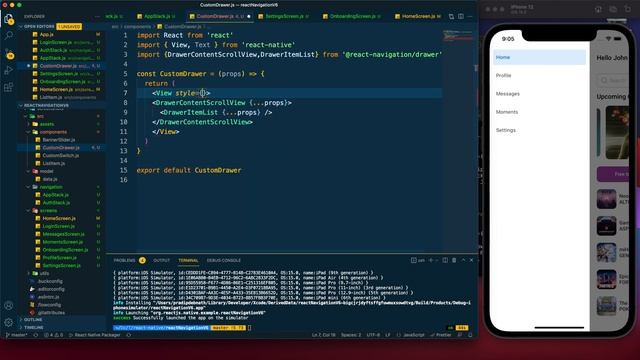Open MessagesScreen.js in screens folder
Viewport: 640px width, 360px height.
(61, 234)
